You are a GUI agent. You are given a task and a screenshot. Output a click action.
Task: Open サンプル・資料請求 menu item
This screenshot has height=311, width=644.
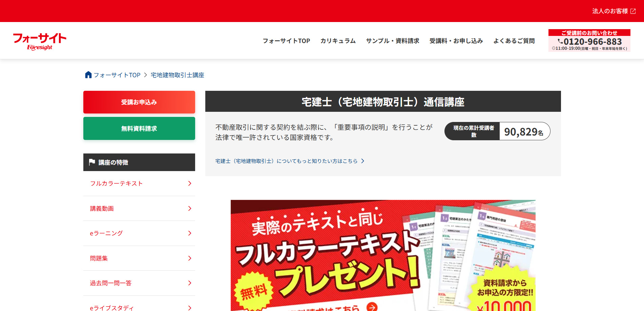tap(392, 41)
